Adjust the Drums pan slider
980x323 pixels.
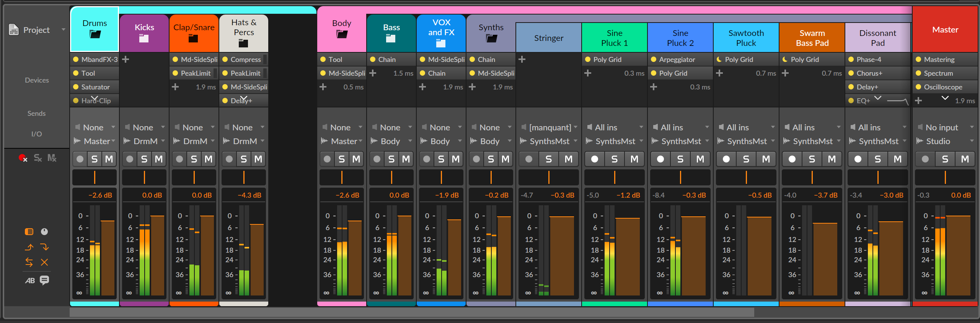click(x=95, y=177)
